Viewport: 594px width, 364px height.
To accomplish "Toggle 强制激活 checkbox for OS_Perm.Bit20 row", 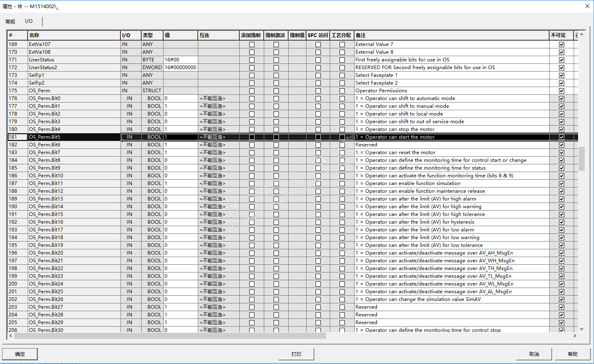I will 276,253.
